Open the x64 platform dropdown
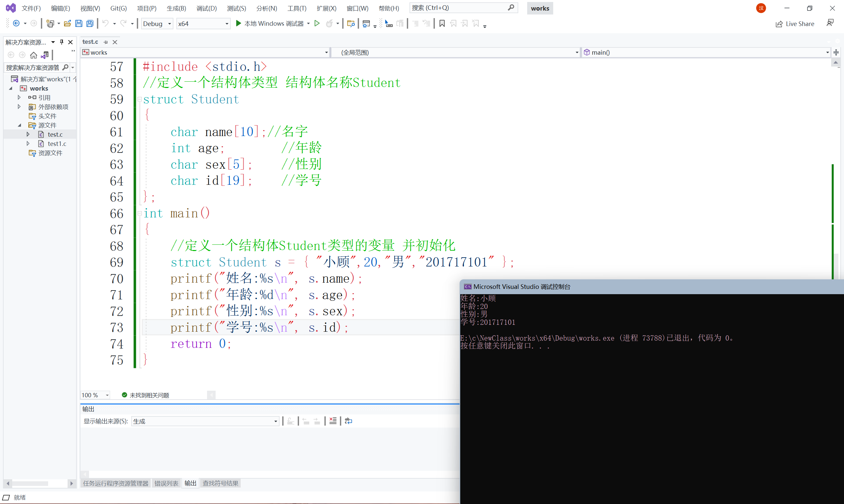 [x=203, y=23]
